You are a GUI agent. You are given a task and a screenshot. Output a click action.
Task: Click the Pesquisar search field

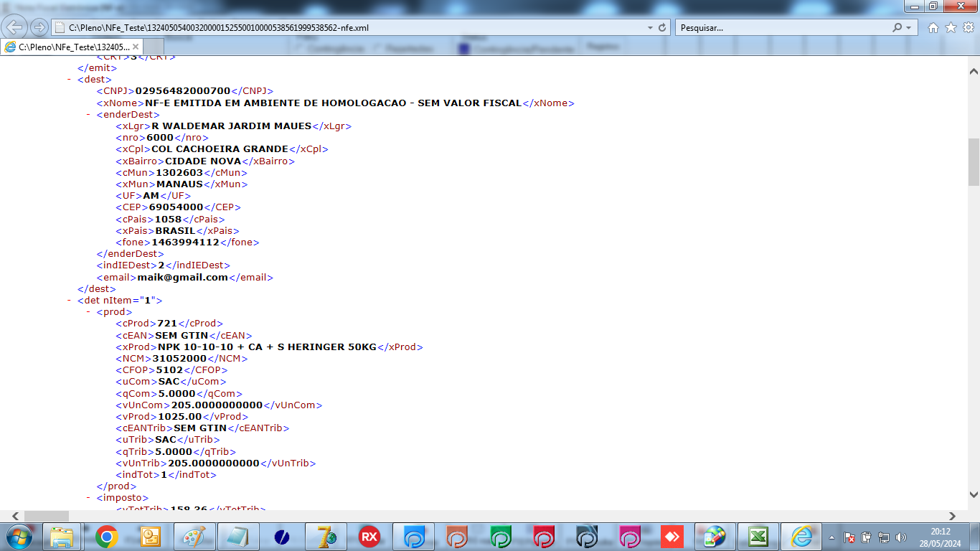coord(782,28)
